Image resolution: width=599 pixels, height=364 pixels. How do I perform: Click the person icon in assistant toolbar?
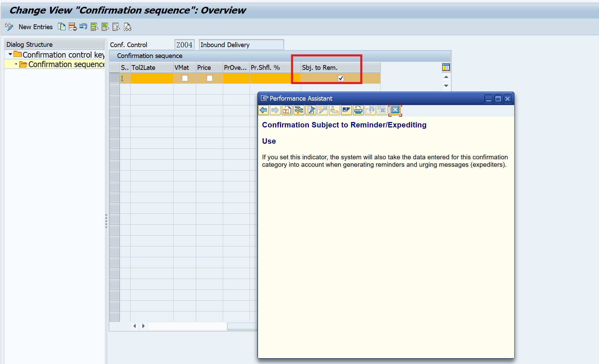(335, 110)
